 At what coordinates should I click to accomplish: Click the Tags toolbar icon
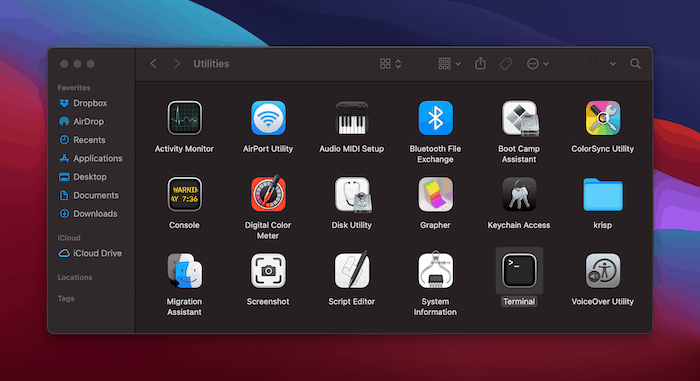pyautogui.click(x=505, y=64)
